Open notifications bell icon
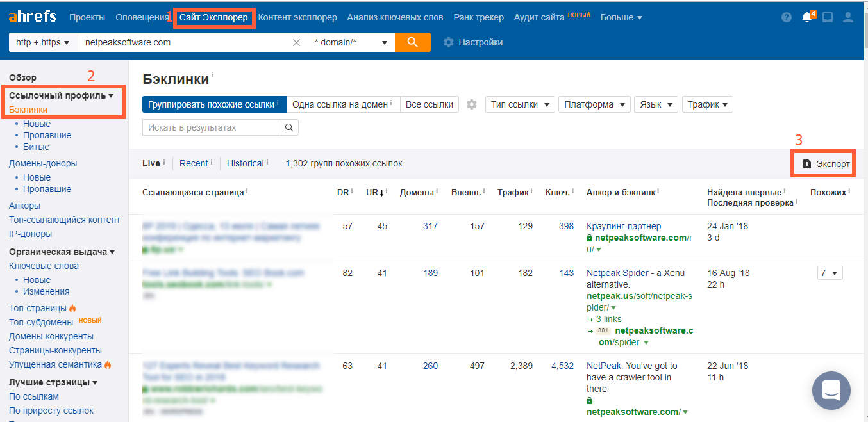 click(x=808, y=17)
